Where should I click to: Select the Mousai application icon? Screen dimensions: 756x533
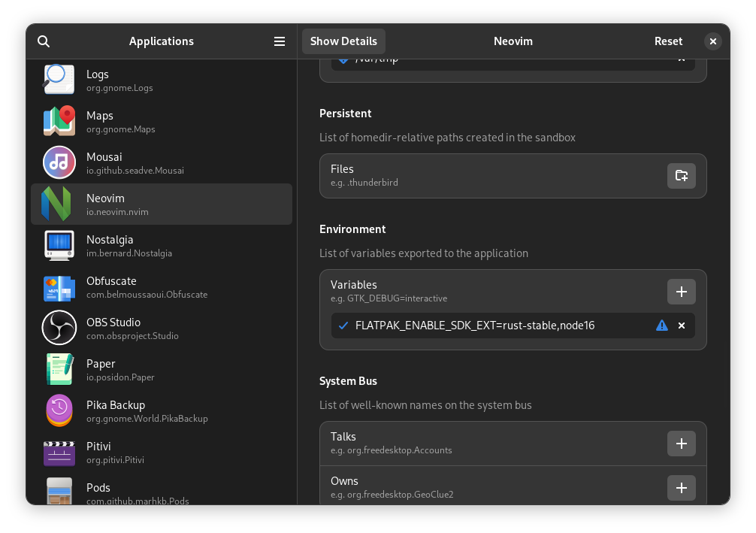click(59, 162)
